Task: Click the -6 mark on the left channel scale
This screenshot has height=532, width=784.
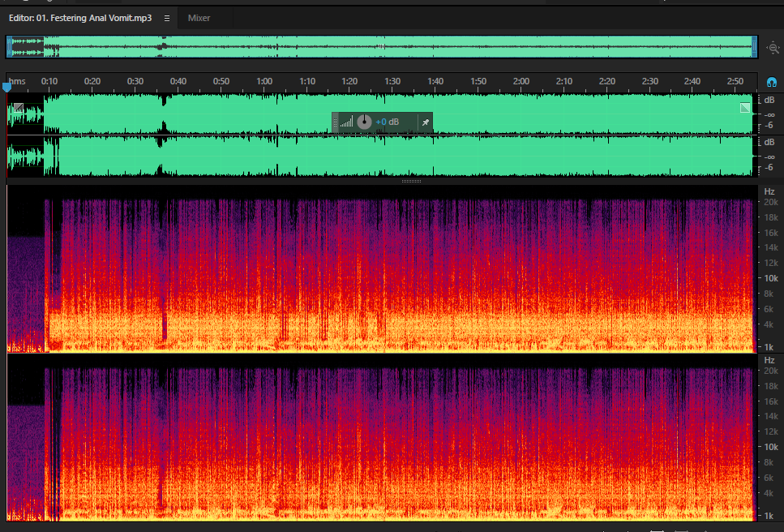Action: tap(769, 126)
